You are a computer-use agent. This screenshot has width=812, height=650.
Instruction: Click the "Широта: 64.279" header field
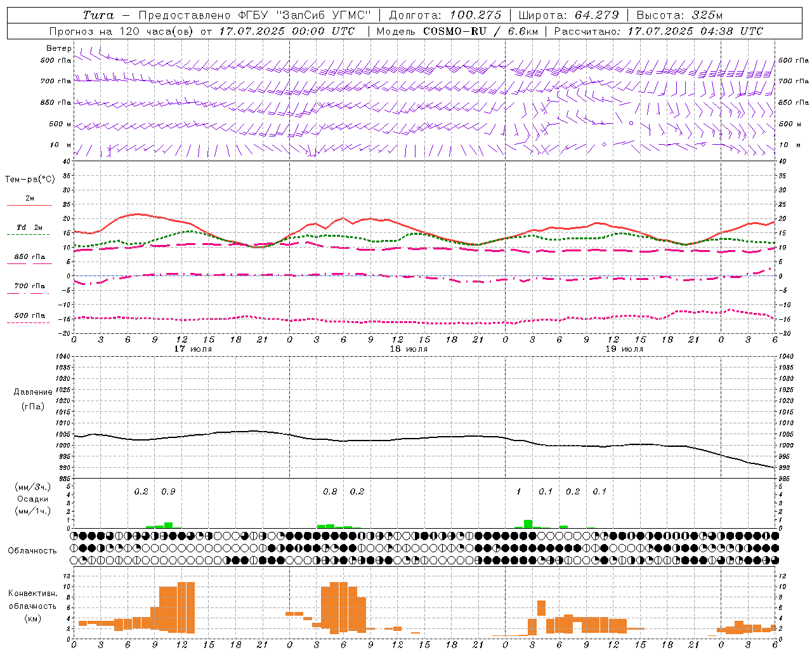[x=568, y=15]
